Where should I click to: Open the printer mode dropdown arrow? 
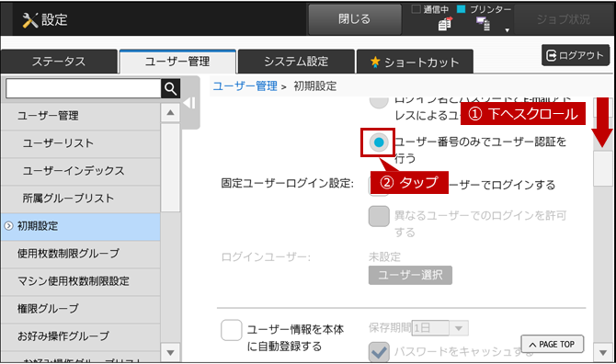pyautogui.click(x=507, y=30)
